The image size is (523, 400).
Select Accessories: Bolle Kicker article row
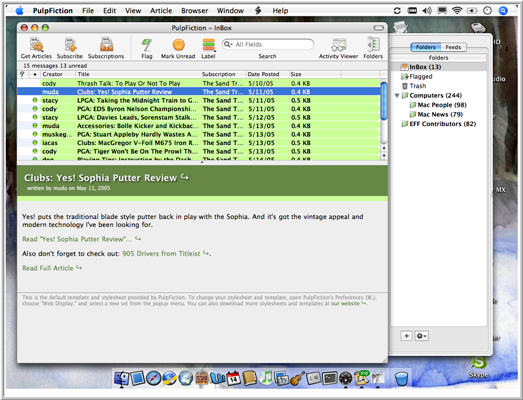199,126
